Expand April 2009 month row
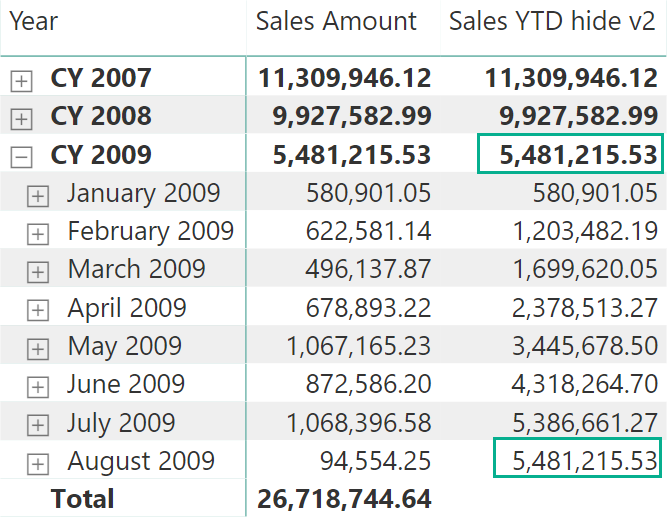667x517 pixels. pos(38,310)
